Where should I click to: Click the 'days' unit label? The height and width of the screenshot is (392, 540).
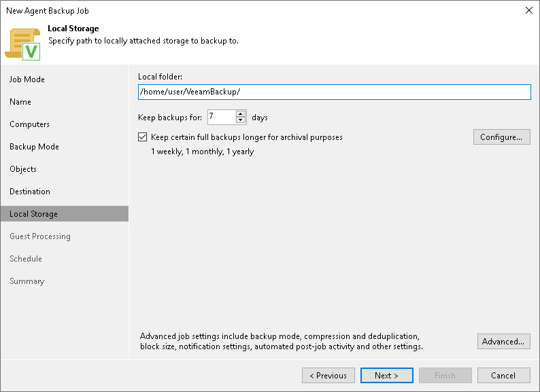coord(260,118)
